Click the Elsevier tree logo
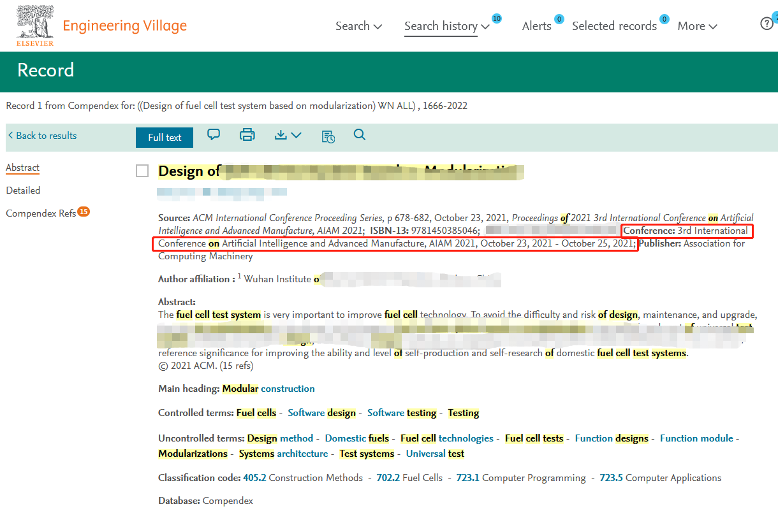Viewport: 778px width, 532px height. 35,25
